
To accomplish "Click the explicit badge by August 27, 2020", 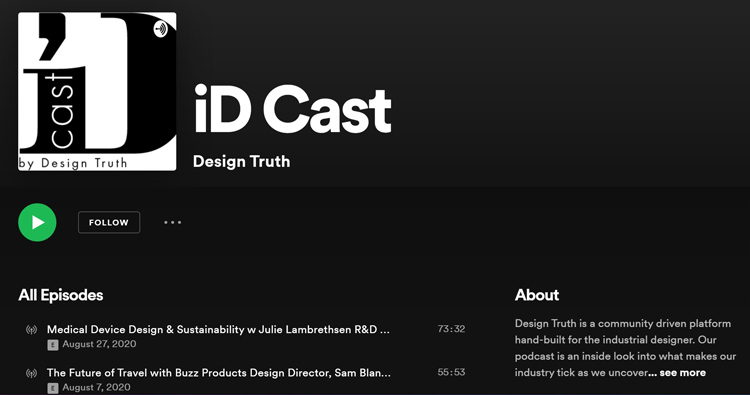I will pos(53,344).
